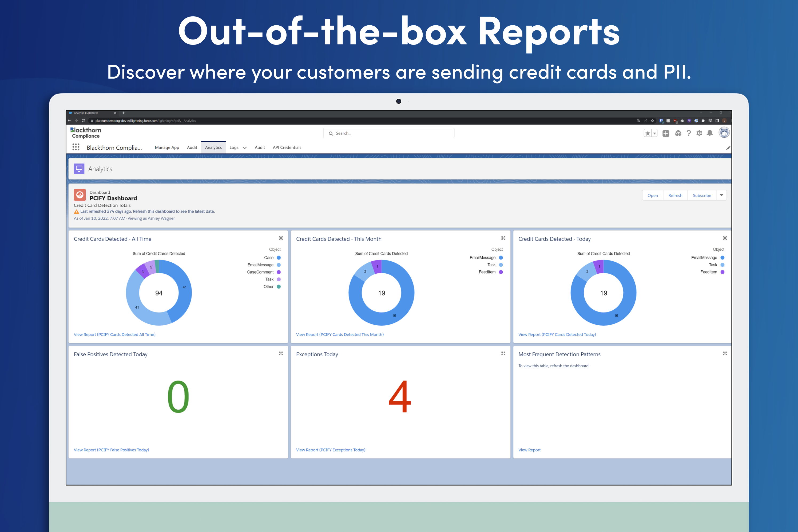Open View Report PCIFY Cards Detected Today
The width and height of the screenshot is (798, 532).
[557, 335]
